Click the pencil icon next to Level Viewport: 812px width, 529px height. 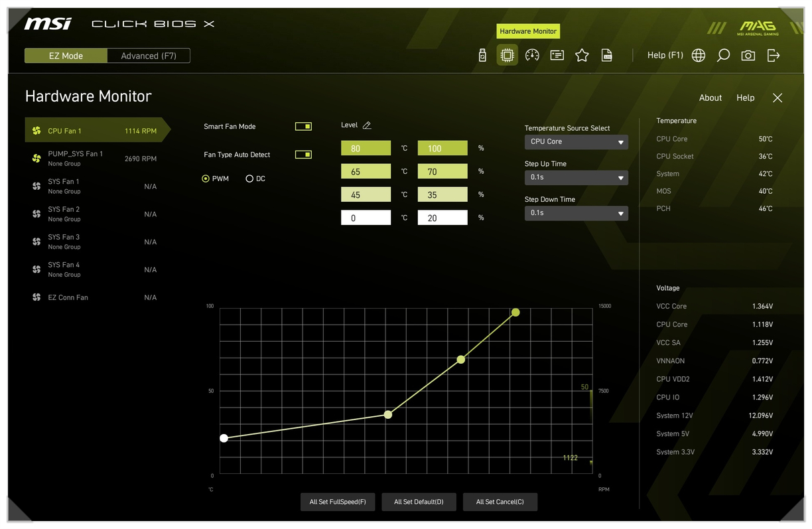(367, 125)
